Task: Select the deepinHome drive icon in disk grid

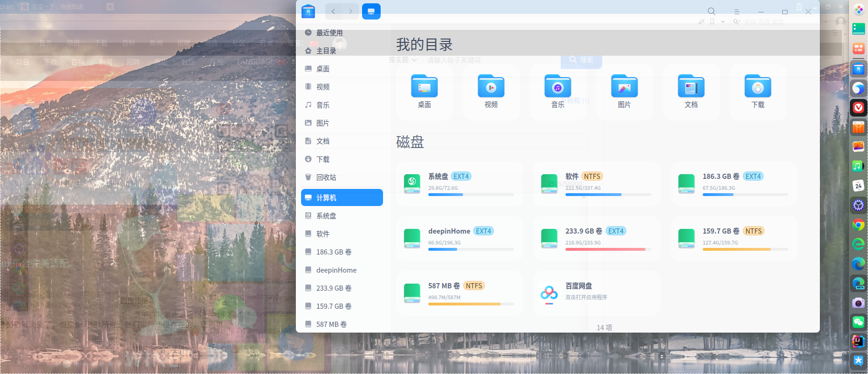Action: (412, 238)
